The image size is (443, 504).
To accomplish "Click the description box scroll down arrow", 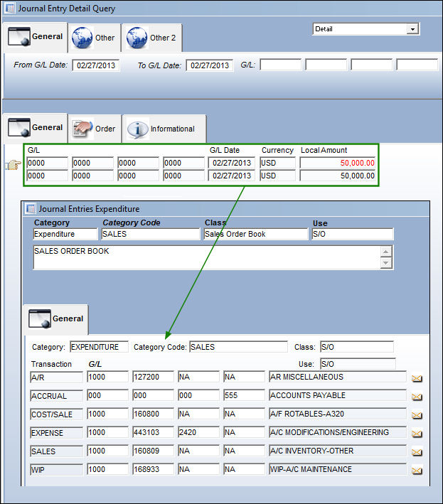I will click(386, 263).
